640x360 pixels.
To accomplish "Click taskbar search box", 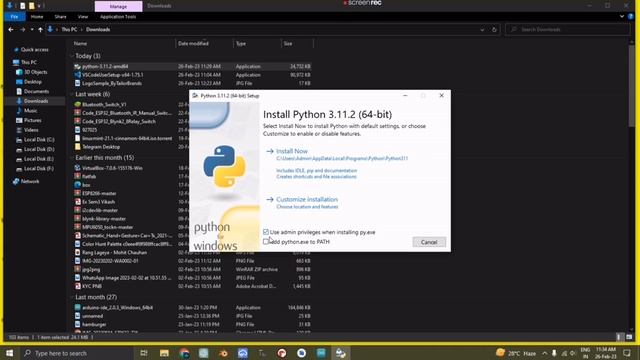I will [x=76, y=353].
